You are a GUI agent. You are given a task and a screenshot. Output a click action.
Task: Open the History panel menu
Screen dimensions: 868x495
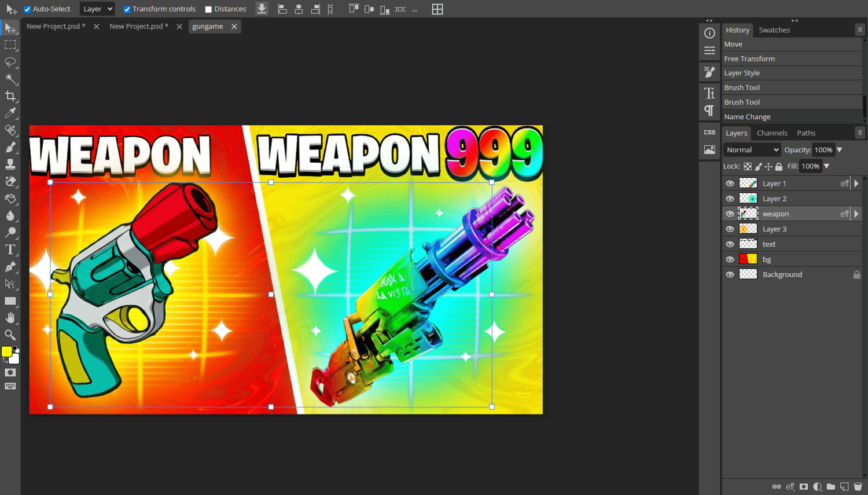[860, 30]
